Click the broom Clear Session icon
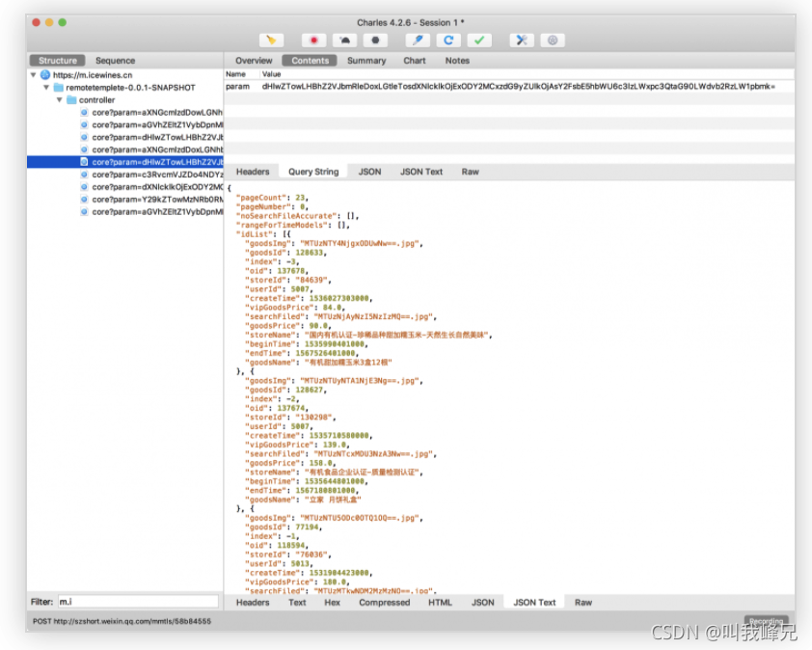 coord(272,40)
